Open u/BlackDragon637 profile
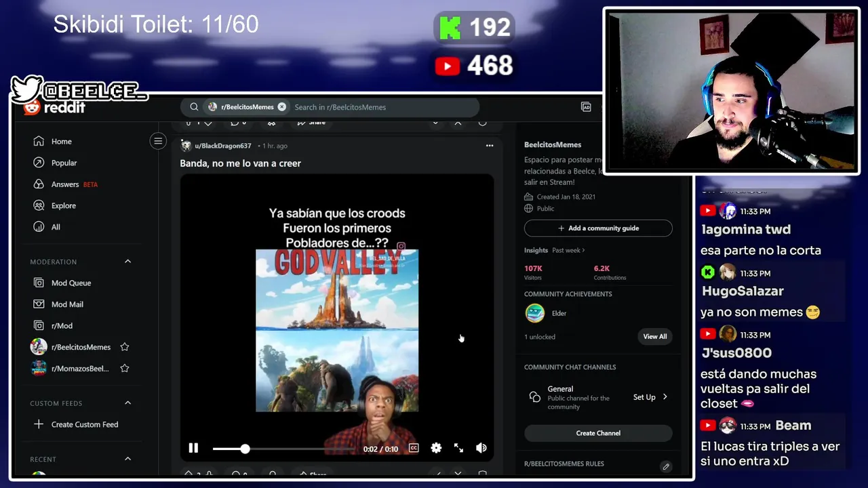Image resolution: width=868 pixels, height=488 pixels. pyautogui.click(x=222, y=146)
